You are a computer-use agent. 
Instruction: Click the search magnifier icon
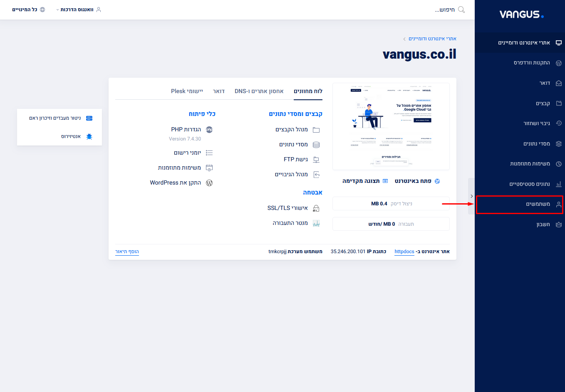pos(461,10)
